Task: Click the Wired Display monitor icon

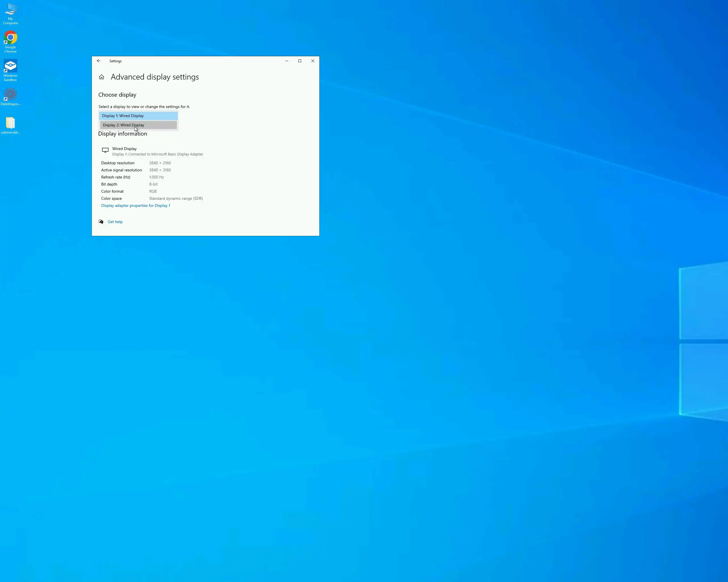Action: (x=105, y=150)
